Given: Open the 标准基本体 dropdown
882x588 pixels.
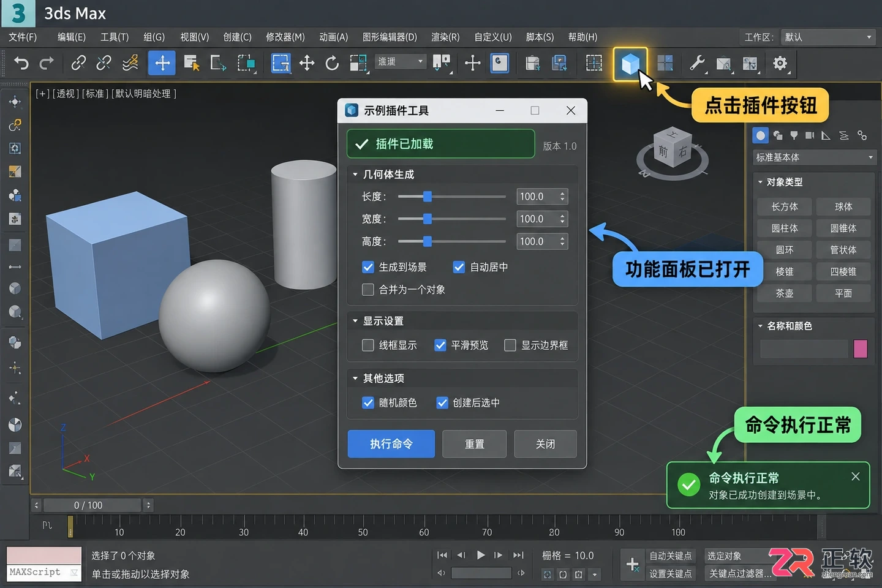Looking at the screenshot, I should pos(813,157).
